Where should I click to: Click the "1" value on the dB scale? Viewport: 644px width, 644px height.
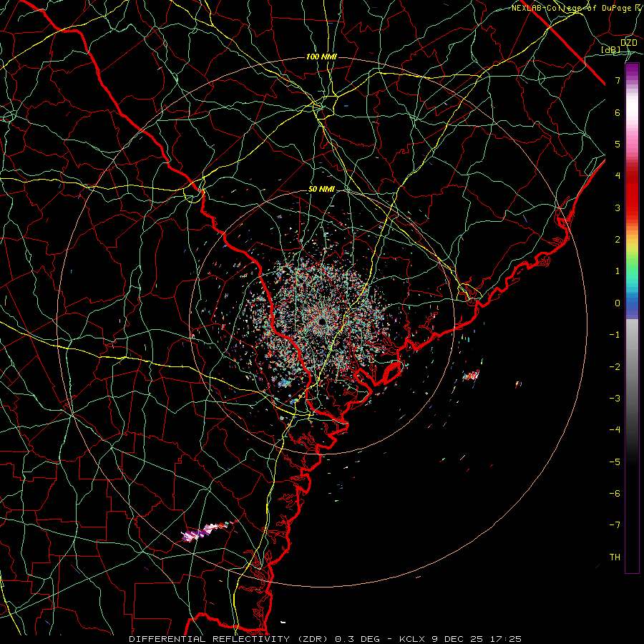point(618,271)
